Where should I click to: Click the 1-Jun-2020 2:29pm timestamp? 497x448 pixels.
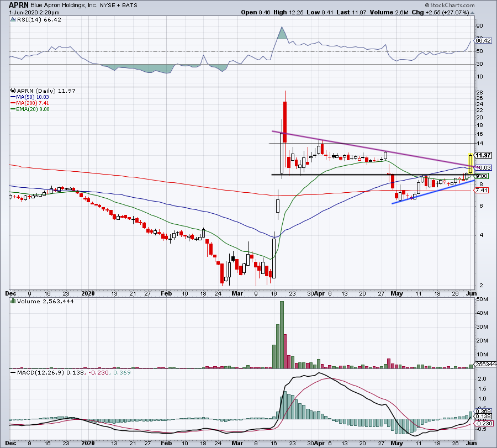[x=34, y=12]
